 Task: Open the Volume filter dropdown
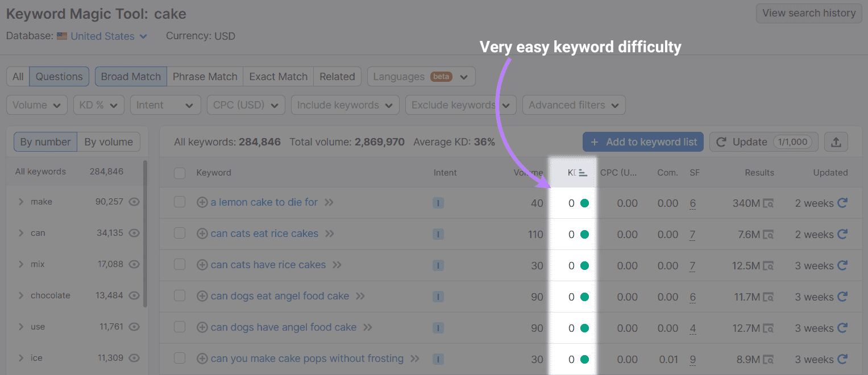tap(37, 105)
